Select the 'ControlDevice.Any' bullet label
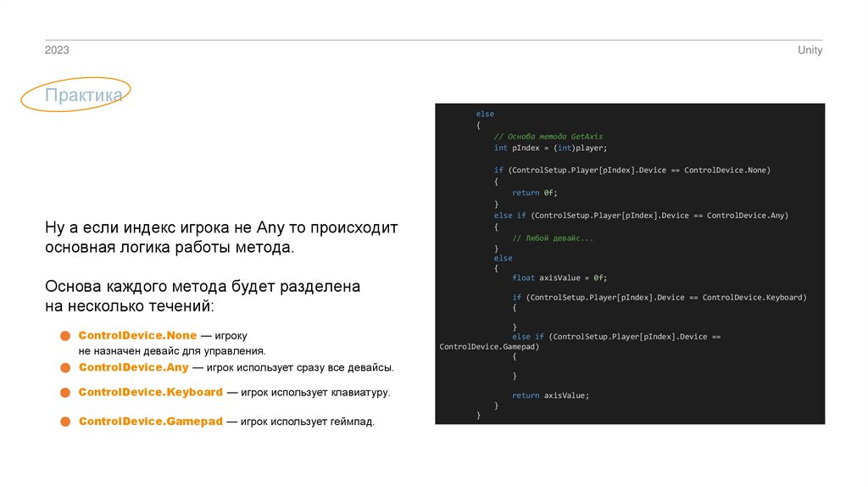 [133, 367]
